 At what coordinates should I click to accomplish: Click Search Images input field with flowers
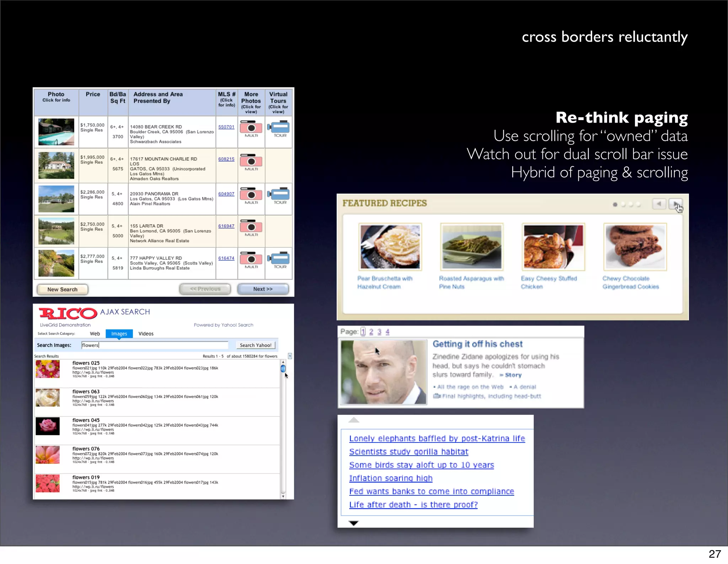point(155,345)
